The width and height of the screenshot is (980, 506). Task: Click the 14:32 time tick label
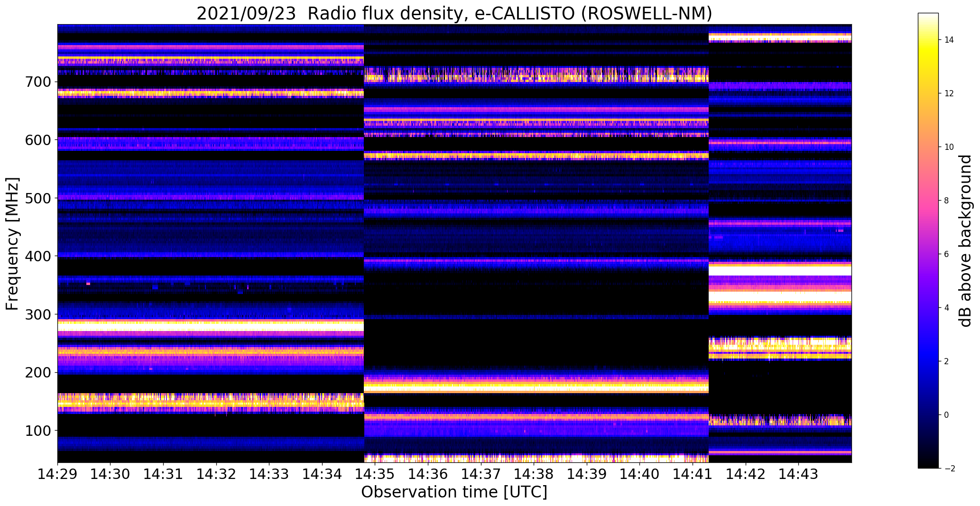[216, 474]
